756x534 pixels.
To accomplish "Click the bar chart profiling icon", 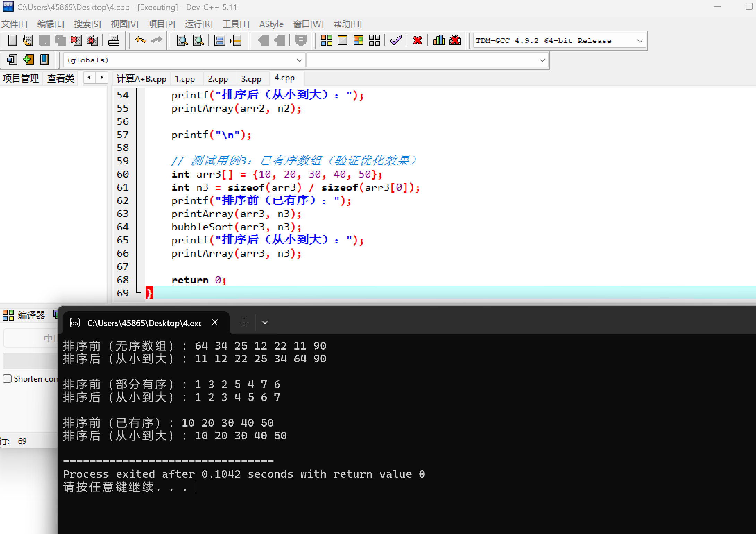I will 439,41.
